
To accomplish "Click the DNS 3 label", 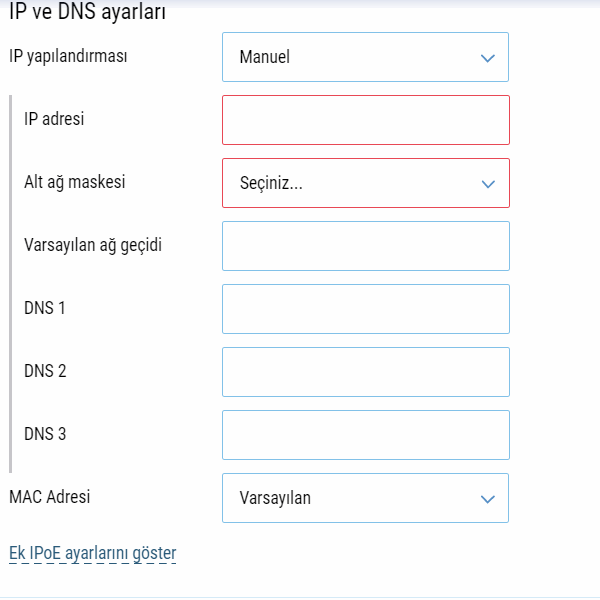I will (x=45, y=434).
